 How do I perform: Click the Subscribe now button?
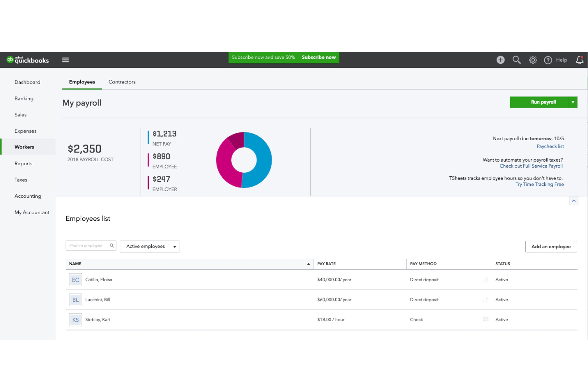[319, 57]
